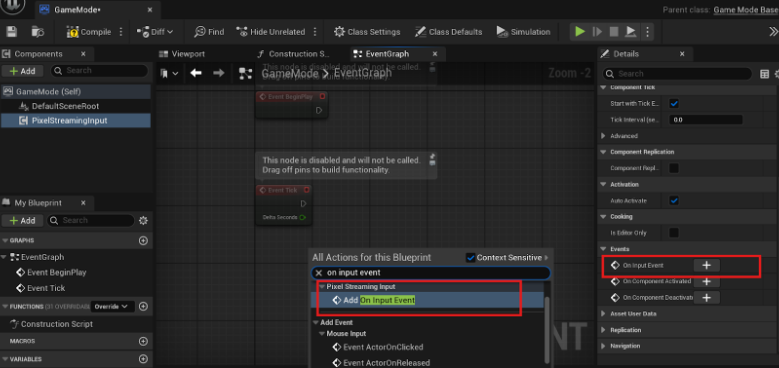Click the back navigation arrow in graph
779x368 pixels.
196,74
